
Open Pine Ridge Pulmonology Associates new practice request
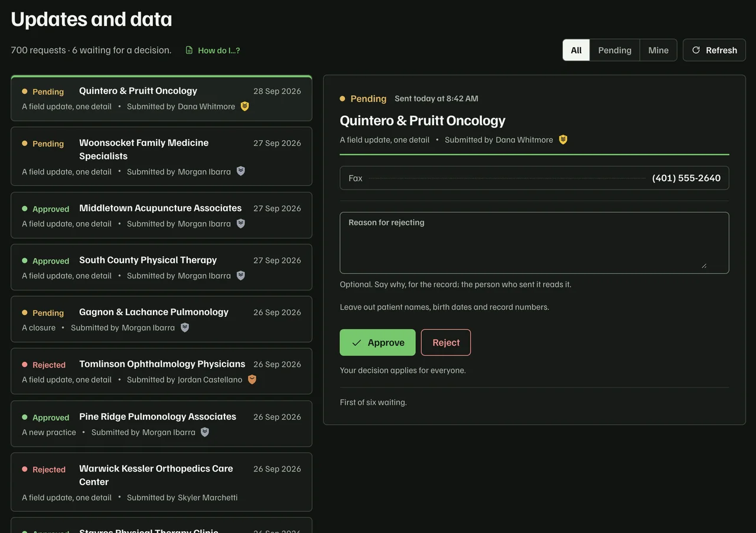coord(161,424)
